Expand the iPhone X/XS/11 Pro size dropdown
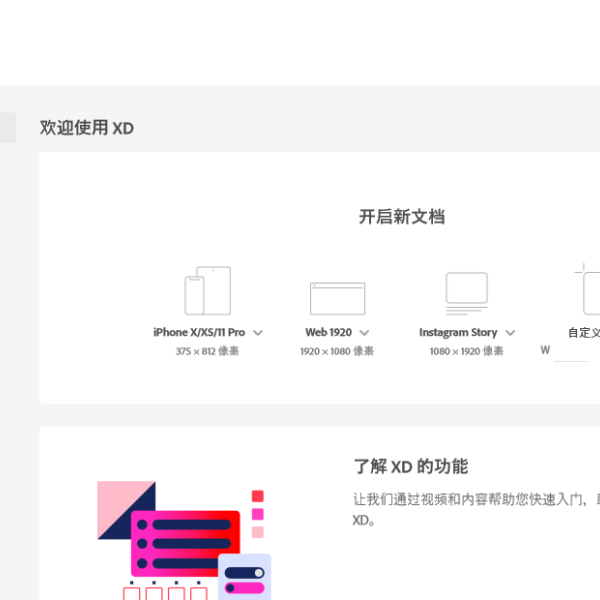This screenshot has width=600, height=600. (x=258, y=333)
